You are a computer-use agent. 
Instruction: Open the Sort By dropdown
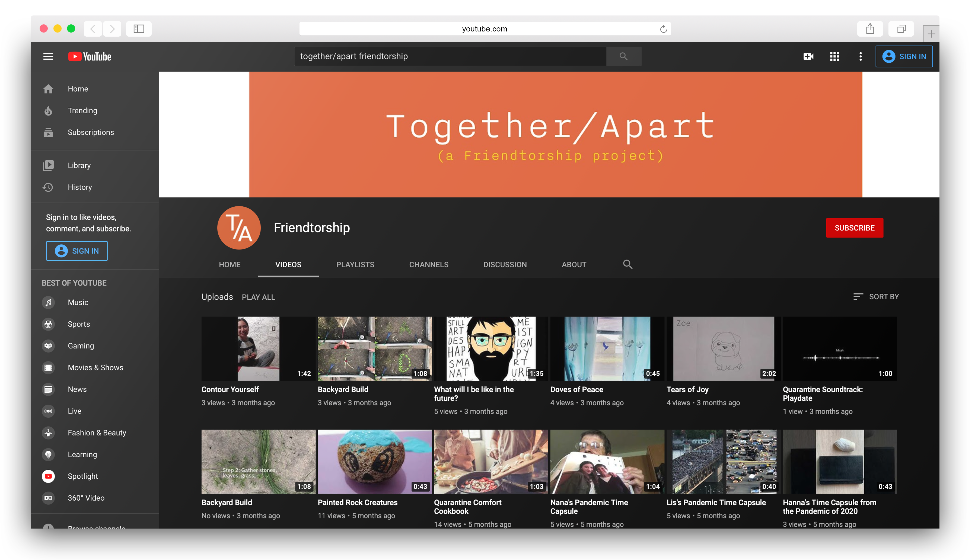[x=876, y=296]
